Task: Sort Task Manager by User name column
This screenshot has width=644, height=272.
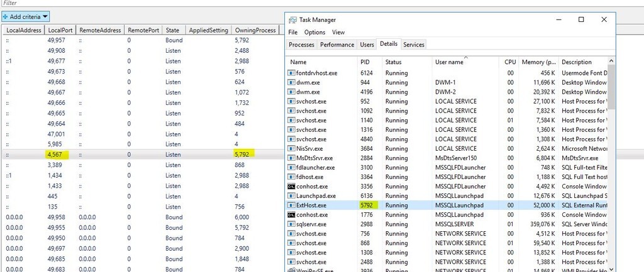Action: [465, 62]
